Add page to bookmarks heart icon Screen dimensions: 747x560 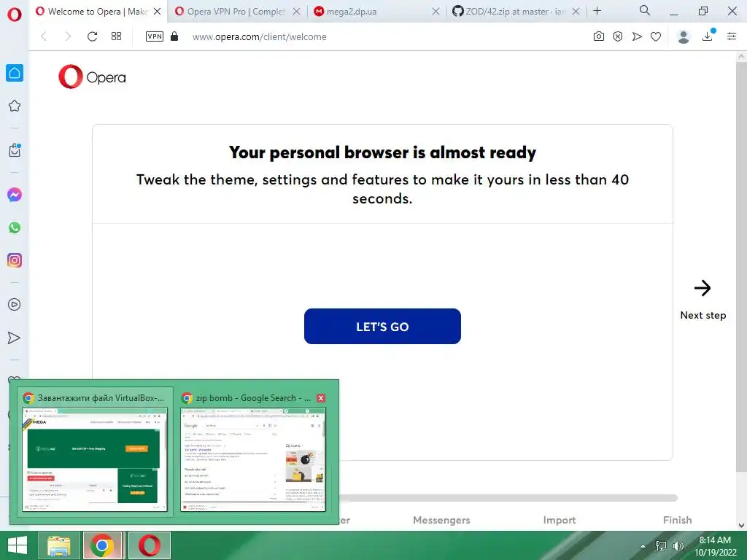point(656,36)
